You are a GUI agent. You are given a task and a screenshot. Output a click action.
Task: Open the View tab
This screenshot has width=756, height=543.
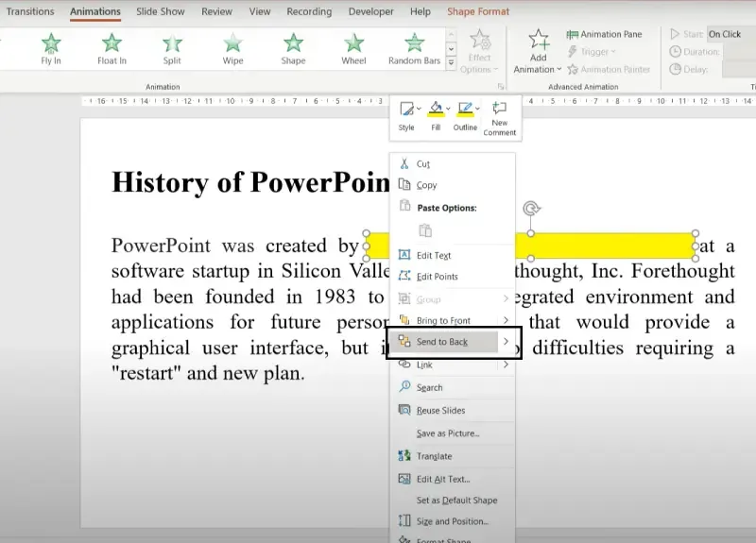coord(259,11)
